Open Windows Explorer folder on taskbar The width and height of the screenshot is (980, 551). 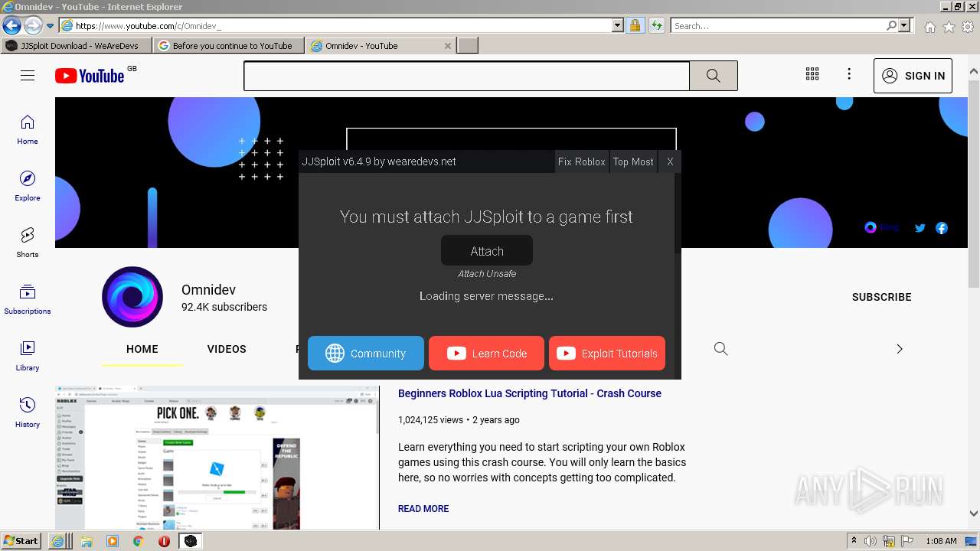(87, 541)
